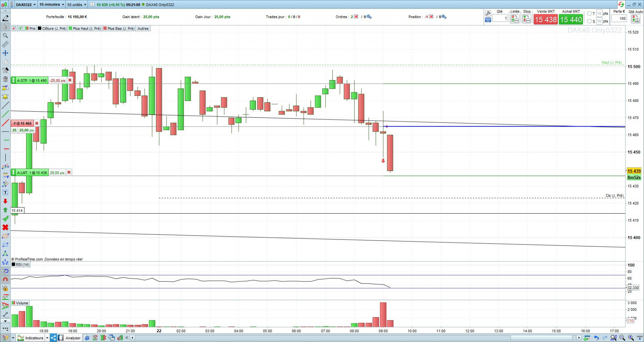
Task: Select the magnifying glass zoom tool
Action: coord(5,35)
